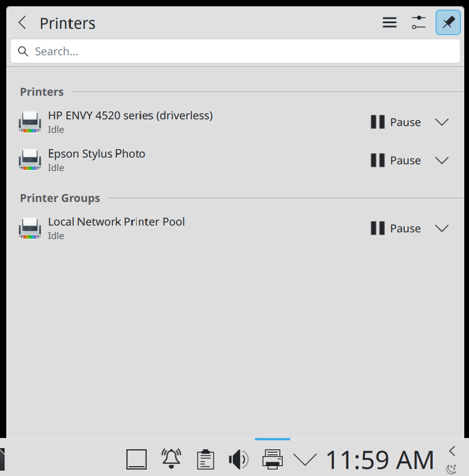The width and height of the screenshot is (469, 476).
Task: Click the printer icon in system tray
Action: point(272,459)
